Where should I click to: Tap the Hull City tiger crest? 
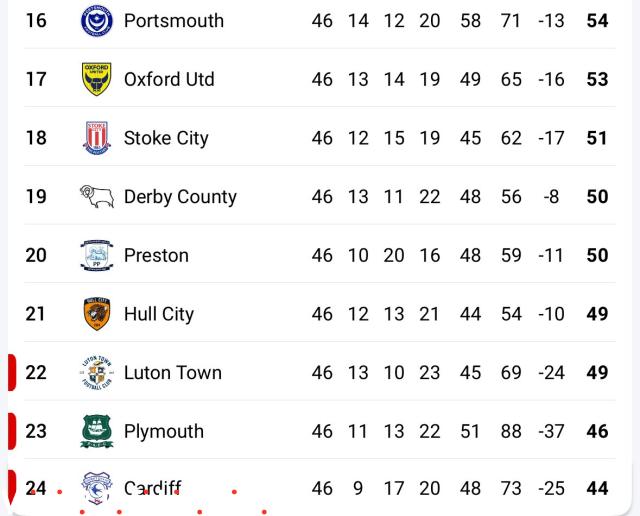[x=97, y=314]
